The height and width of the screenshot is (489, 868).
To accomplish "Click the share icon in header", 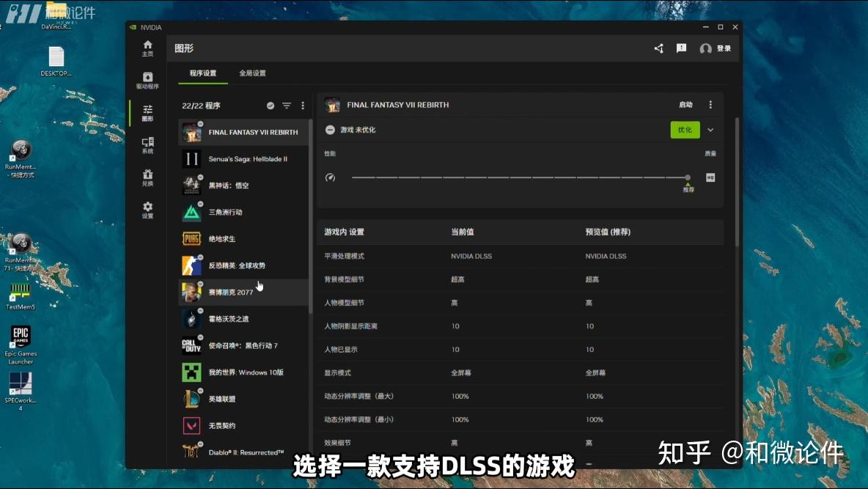I will tap(658, 48).
